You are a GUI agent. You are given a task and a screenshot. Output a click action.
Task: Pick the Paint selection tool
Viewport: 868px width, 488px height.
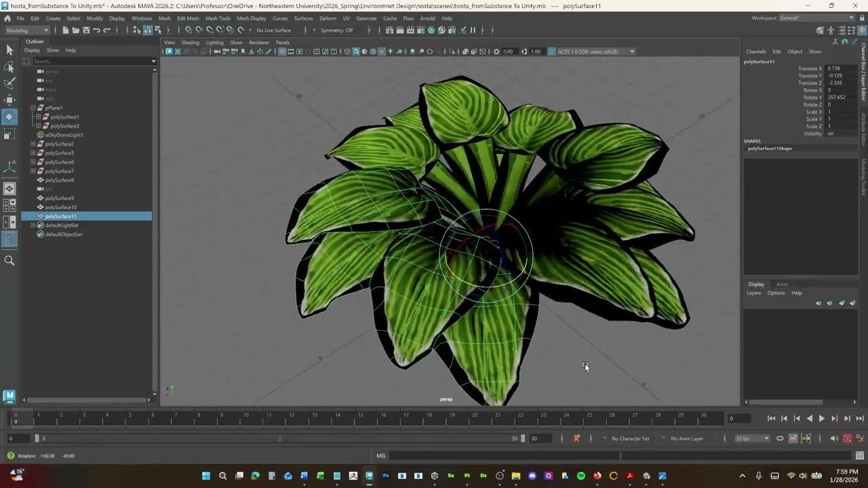pyautogui.click(x=9, y=83)
